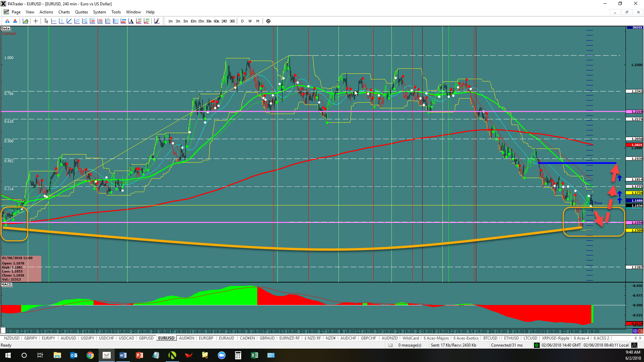Select the brush drawing style icon
644x362 pixels.
[157, 21]
